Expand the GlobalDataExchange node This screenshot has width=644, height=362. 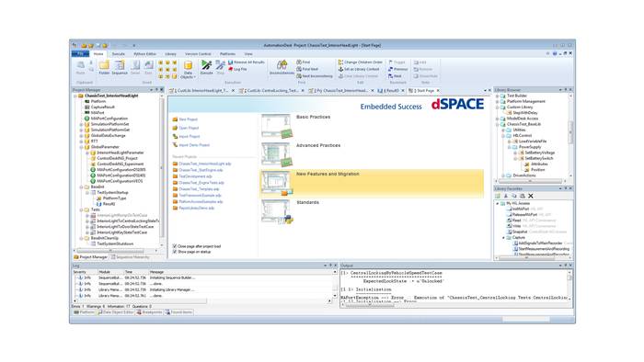pyautogui.click(x=81, y=135)
